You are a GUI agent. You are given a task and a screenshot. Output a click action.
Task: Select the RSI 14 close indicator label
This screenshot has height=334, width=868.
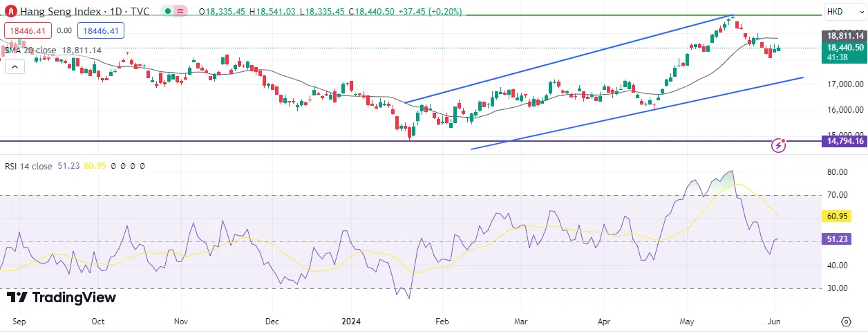pos(27,166)
